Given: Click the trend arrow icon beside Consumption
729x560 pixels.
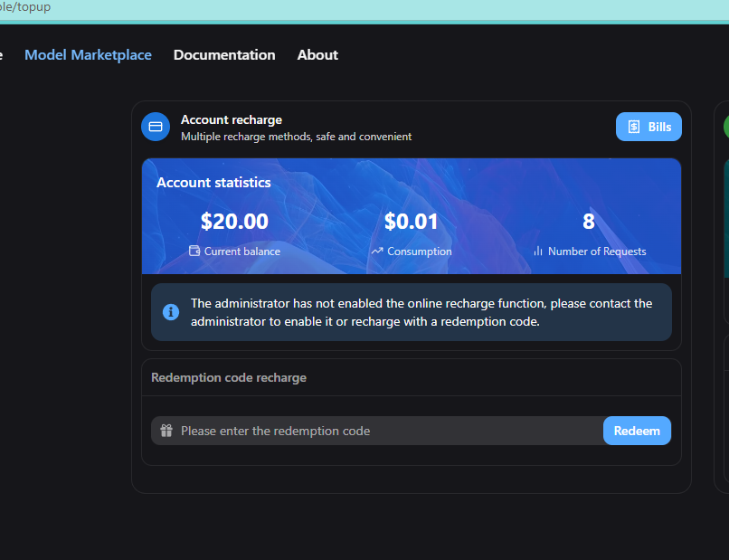Looking at the screenshot, I should coord(377,252).
